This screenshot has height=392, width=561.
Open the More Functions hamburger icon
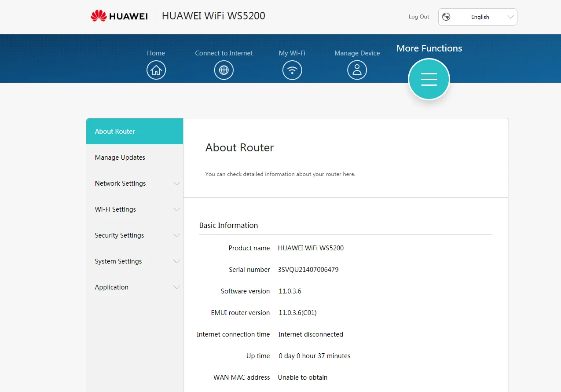pyautogui.click(x=429, y=79)
